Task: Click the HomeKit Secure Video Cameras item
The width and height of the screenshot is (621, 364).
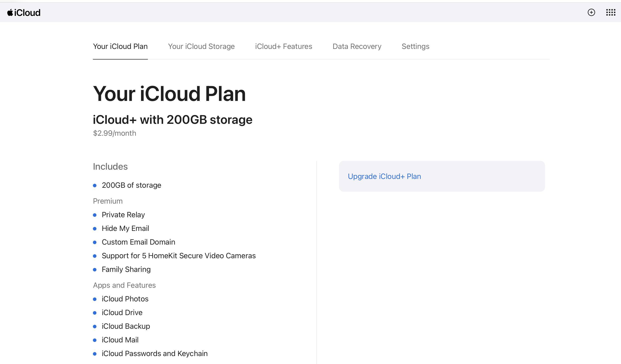Action: [178, 256]
